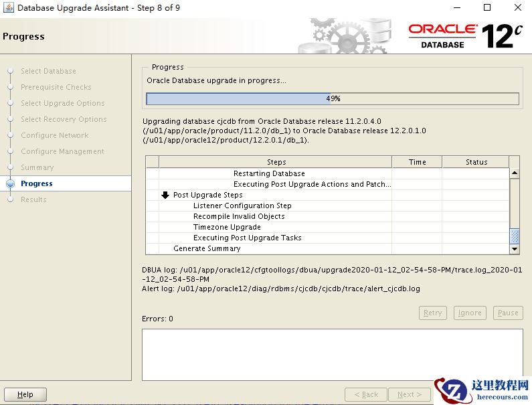Click the Executing Post Upgrade Tasks row
This screenshot has width=532, height=405.
[x=327, y=238]
